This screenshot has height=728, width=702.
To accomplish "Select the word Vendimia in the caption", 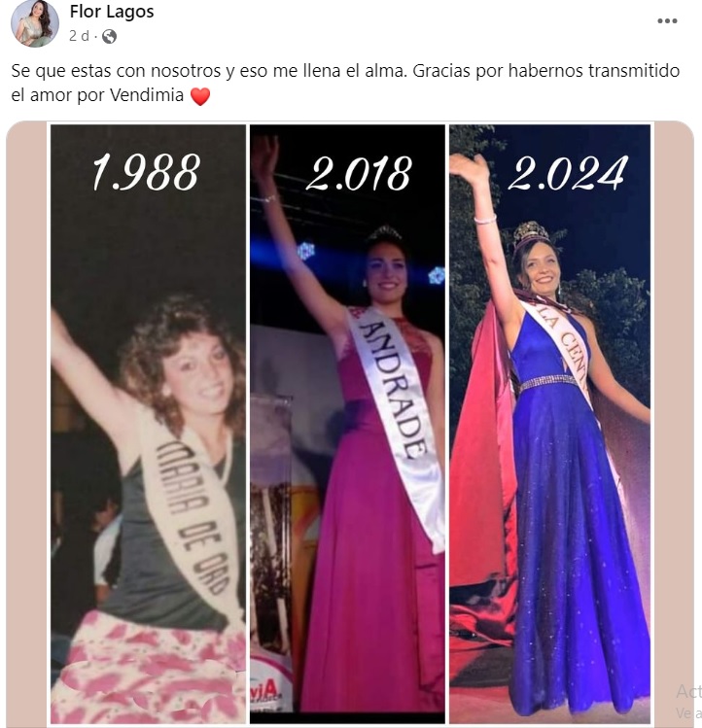I will click(147, 95).
